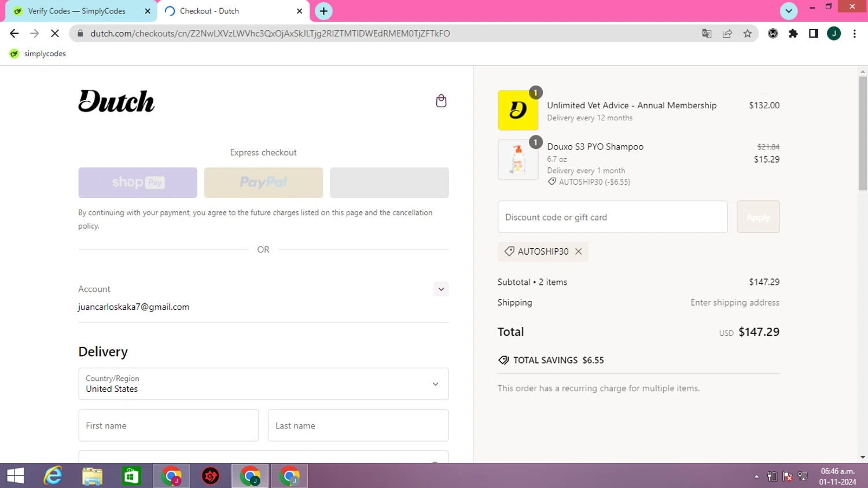Screen dimensions: 868x488
Task: Focus the Last name field
Action: tap(358, 425)
